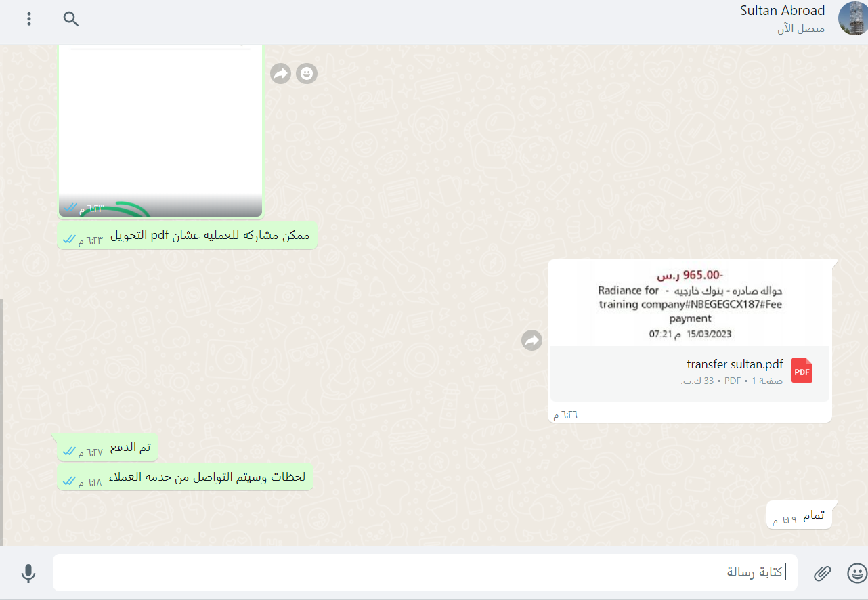
Task: Attach a file with paperclip icon
Action: (822, 574)
